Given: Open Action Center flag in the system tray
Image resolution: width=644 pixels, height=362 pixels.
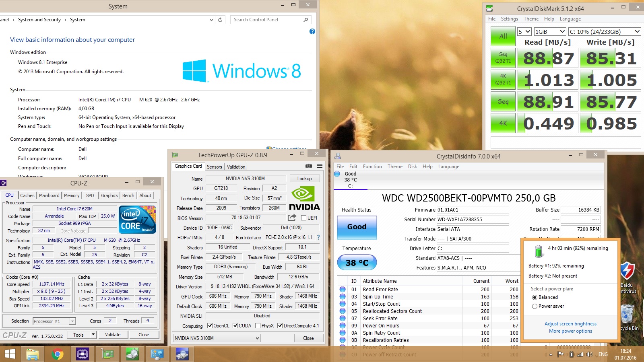Looking at the screenshot, I should click(560, 354).
